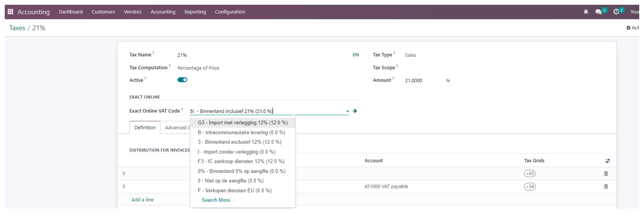Open the Reporting menu
The width and height of the screenshot is (644, 213).
coord(195,12)
